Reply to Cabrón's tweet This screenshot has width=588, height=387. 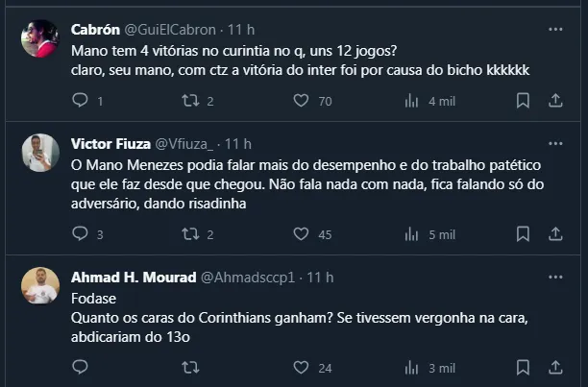[81, 100]
